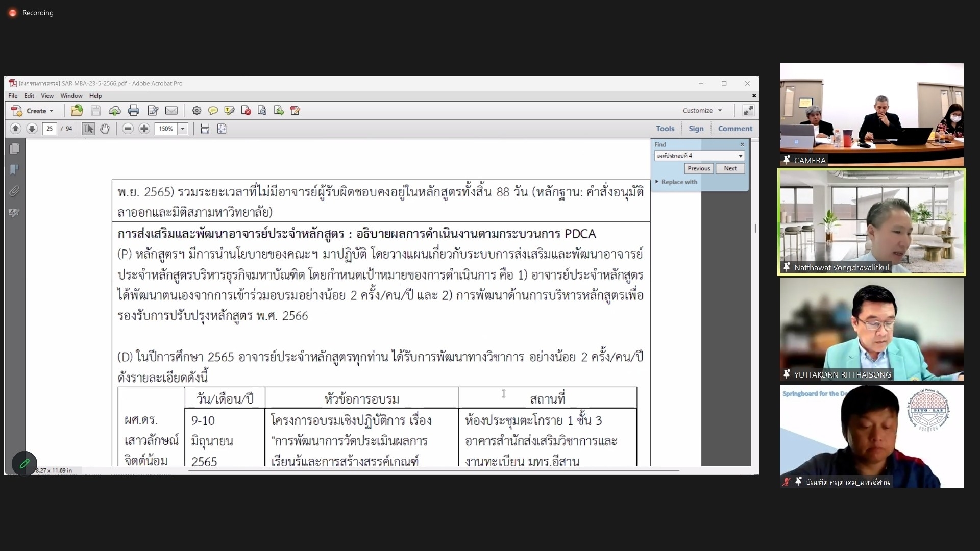
Task: Open the Attachments paperclip panel
Action: pos(14,191)
